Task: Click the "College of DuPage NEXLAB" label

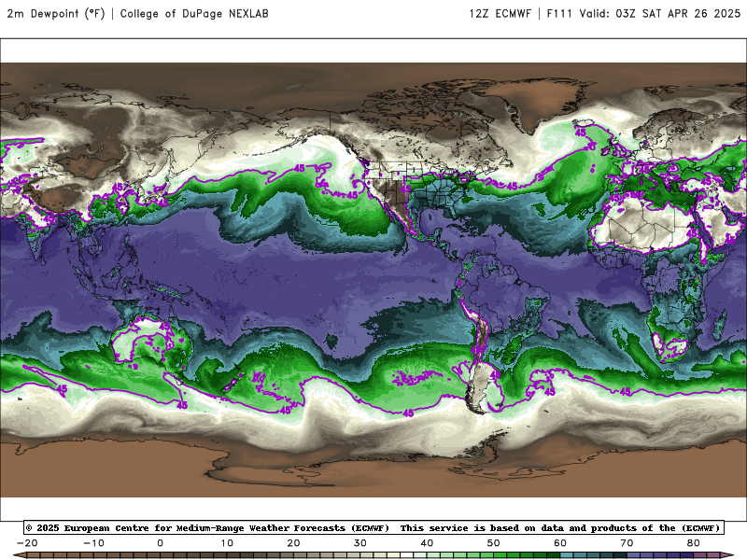Action: tap(194, 14)
